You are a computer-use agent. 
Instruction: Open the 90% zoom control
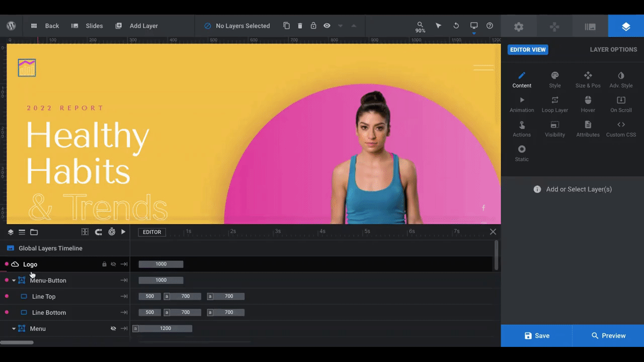click(x=420, y=27)
